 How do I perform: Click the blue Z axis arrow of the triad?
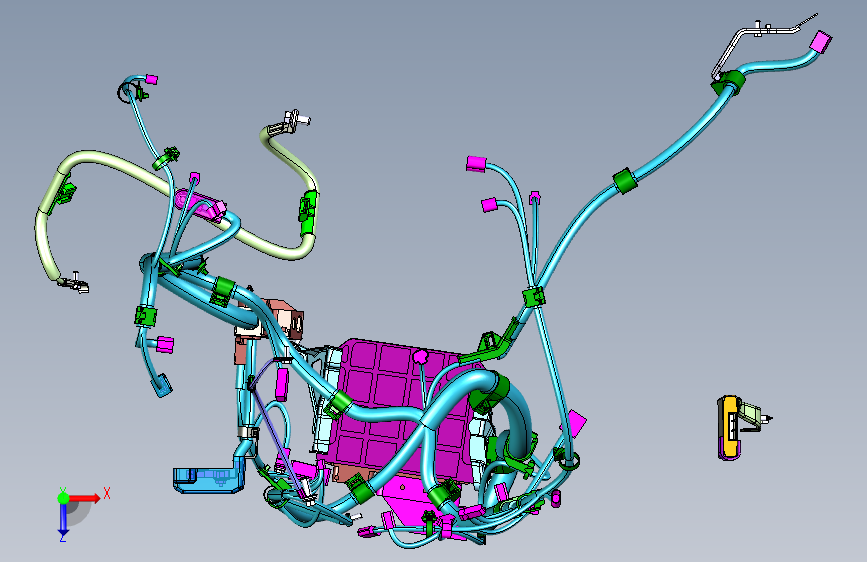click(63, 520)
